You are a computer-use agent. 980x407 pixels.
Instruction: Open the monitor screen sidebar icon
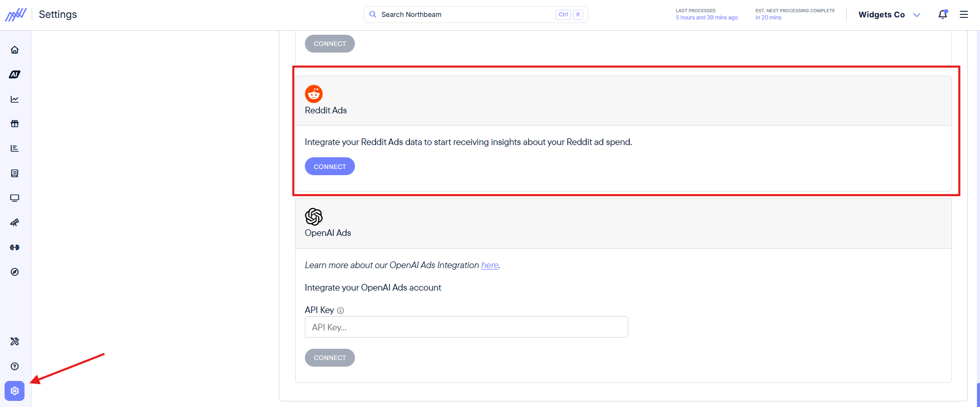15,198
